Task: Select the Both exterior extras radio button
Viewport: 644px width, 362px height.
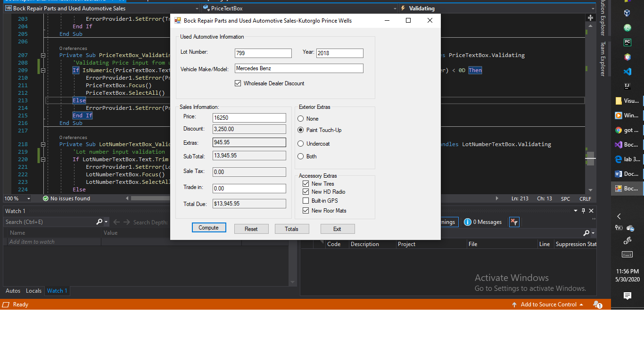Action: coord(301,156)
